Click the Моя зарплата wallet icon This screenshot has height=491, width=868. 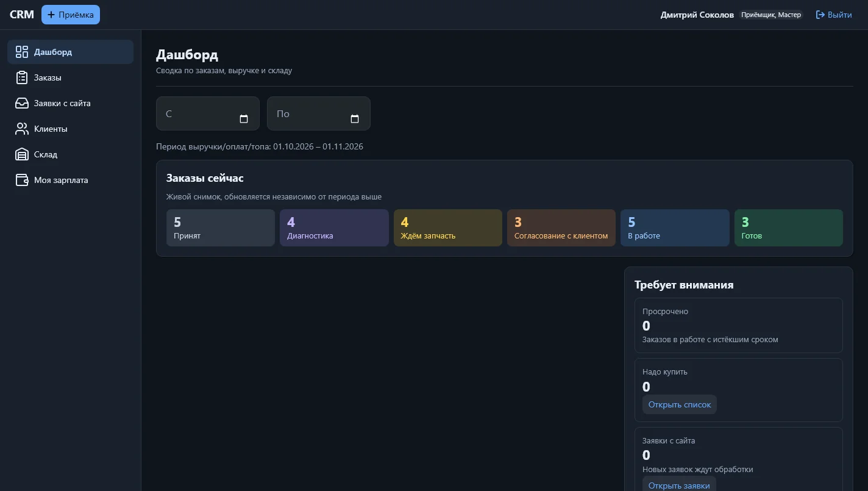click(x=22, y=180)
